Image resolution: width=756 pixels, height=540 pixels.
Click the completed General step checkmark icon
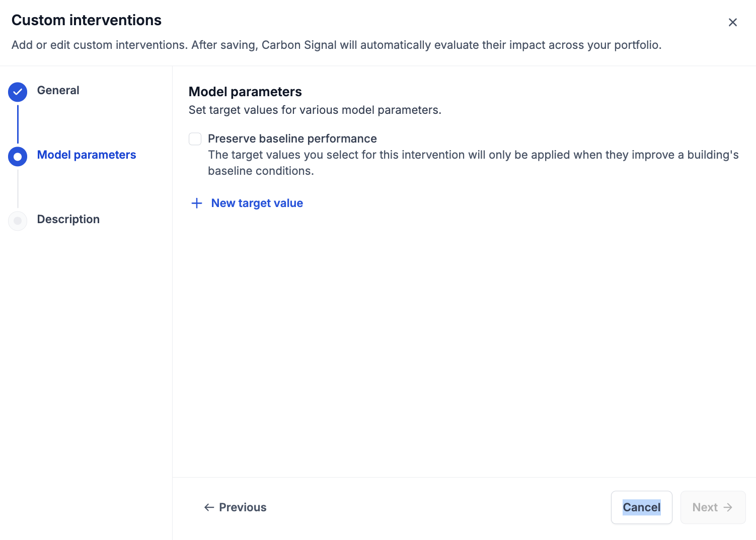click(18, 92)
